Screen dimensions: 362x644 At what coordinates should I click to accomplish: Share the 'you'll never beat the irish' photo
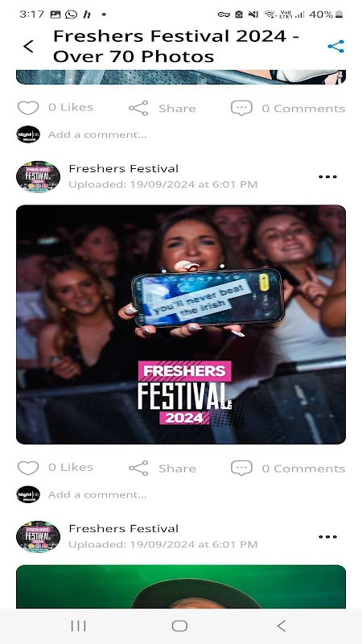click(162, 469)
